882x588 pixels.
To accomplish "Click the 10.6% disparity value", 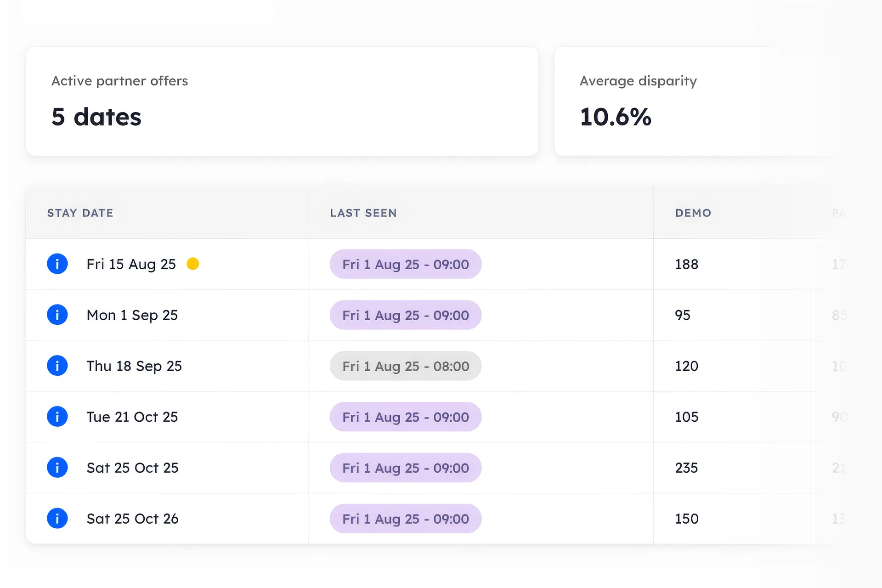I will click(616, 117).
